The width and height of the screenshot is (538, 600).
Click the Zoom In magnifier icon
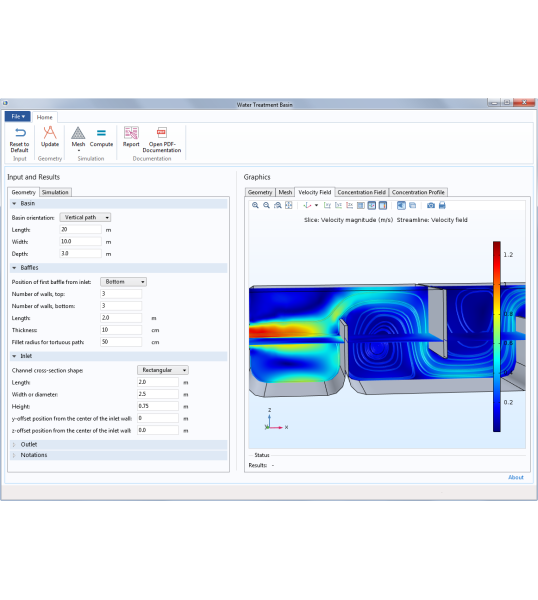click(255, 205)
